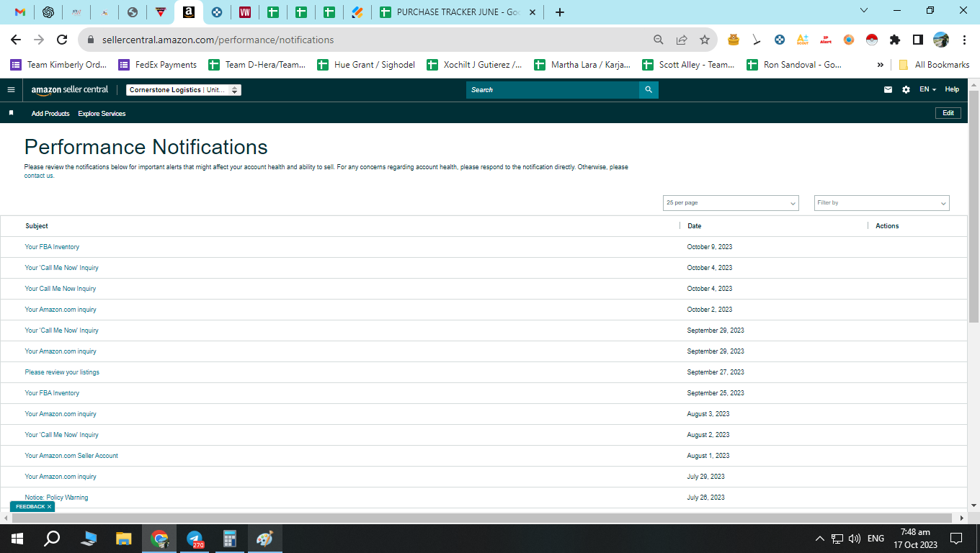
Task: Open Ron Sandoval bookmark
Action: tap(793, 65)
